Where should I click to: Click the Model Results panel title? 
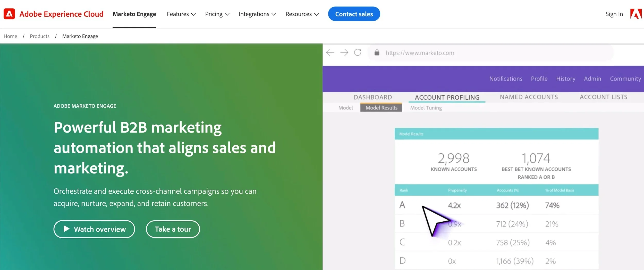(x=411, y=134)
